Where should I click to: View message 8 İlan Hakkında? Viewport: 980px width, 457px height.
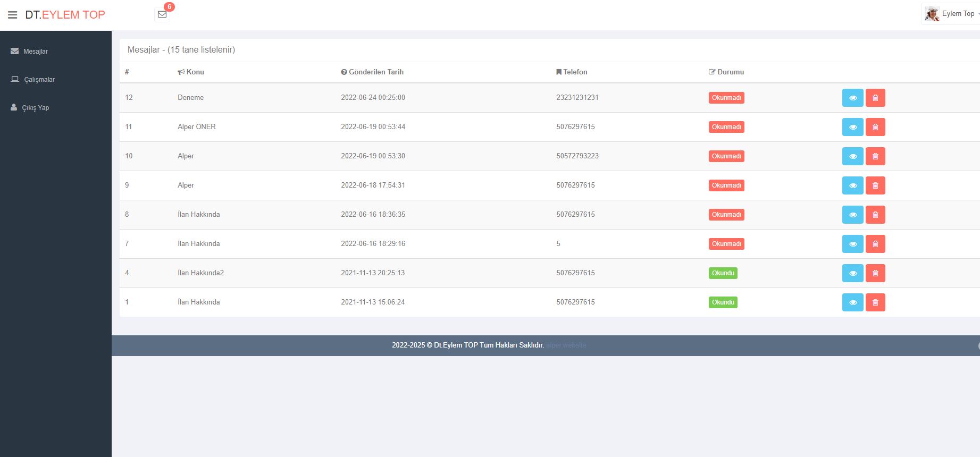tap(852, 215)
